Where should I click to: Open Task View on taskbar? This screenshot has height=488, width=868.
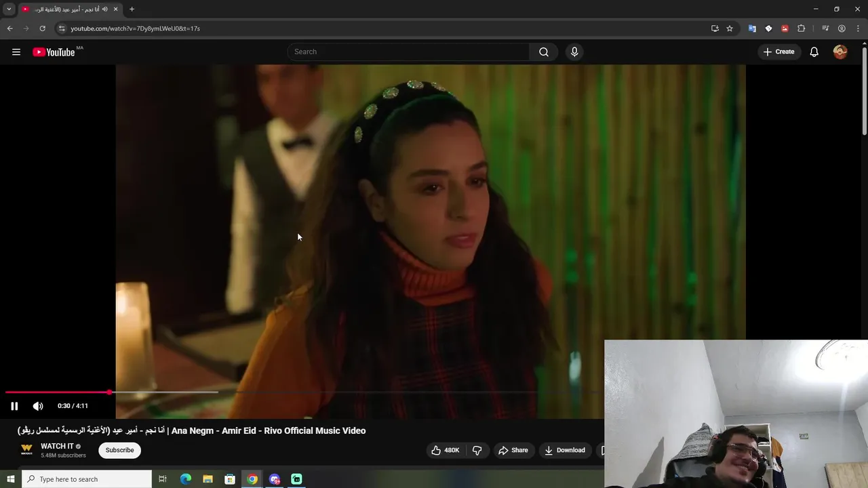[163, 479]
